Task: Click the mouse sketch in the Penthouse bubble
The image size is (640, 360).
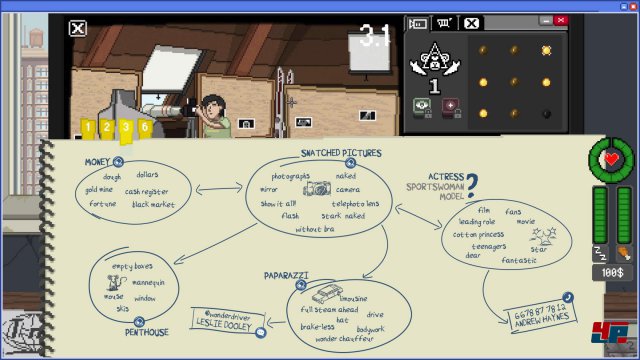Action: pos(115,282)
